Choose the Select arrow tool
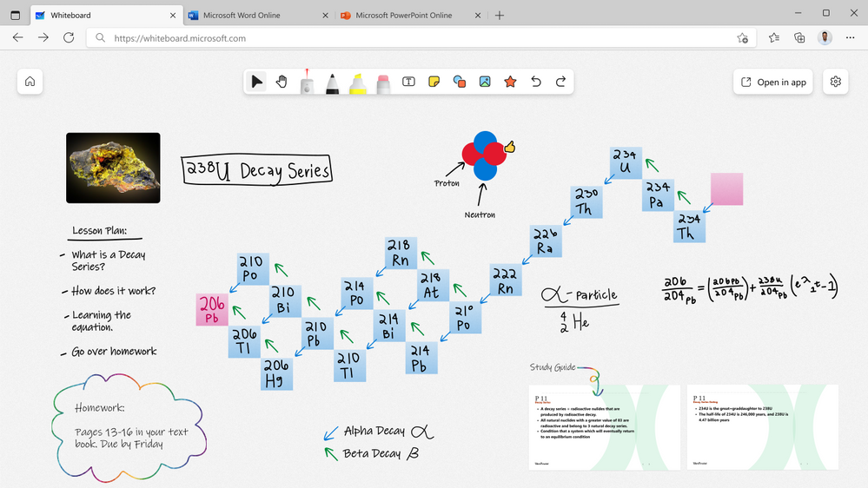 click(256, 82)
